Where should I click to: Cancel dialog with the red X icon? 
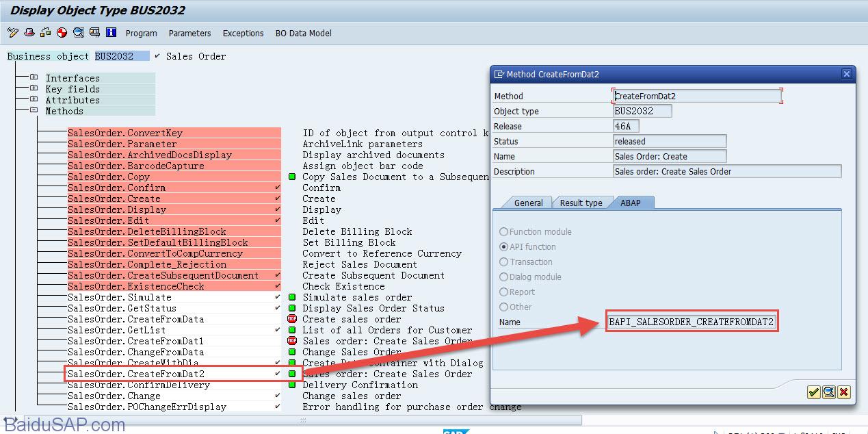(844, 392)
